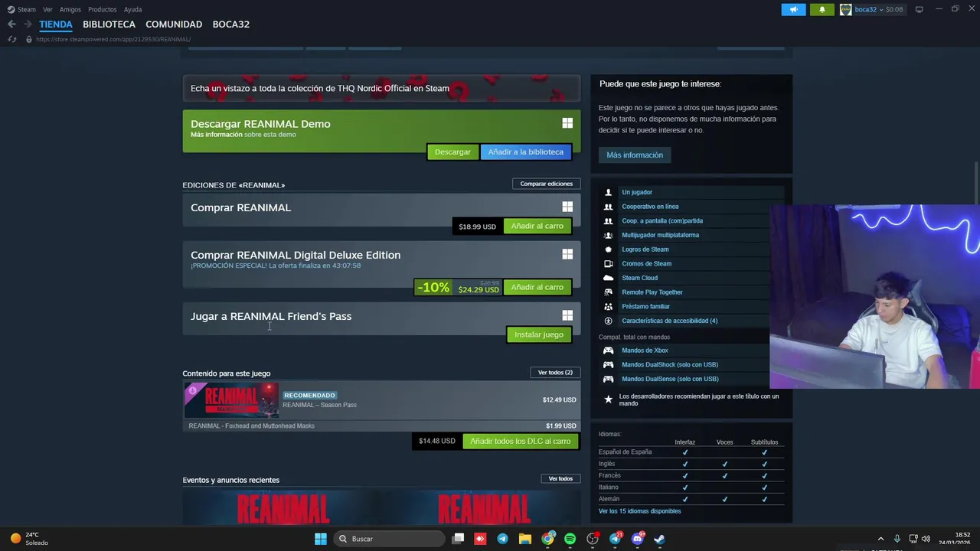Click the Más información button

click(635, 155)
